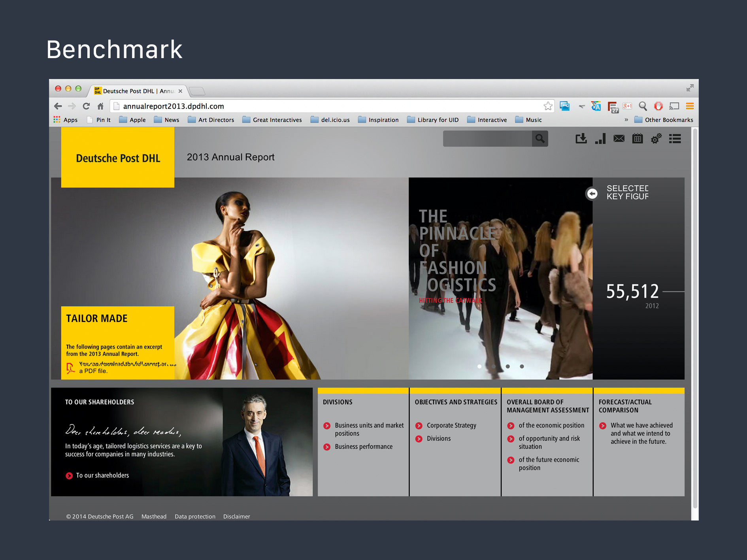The image size is (747, 560).
Task: Open the Art Directors bookmarks folder
Action: pyautogui.click(x=211, y=120)
